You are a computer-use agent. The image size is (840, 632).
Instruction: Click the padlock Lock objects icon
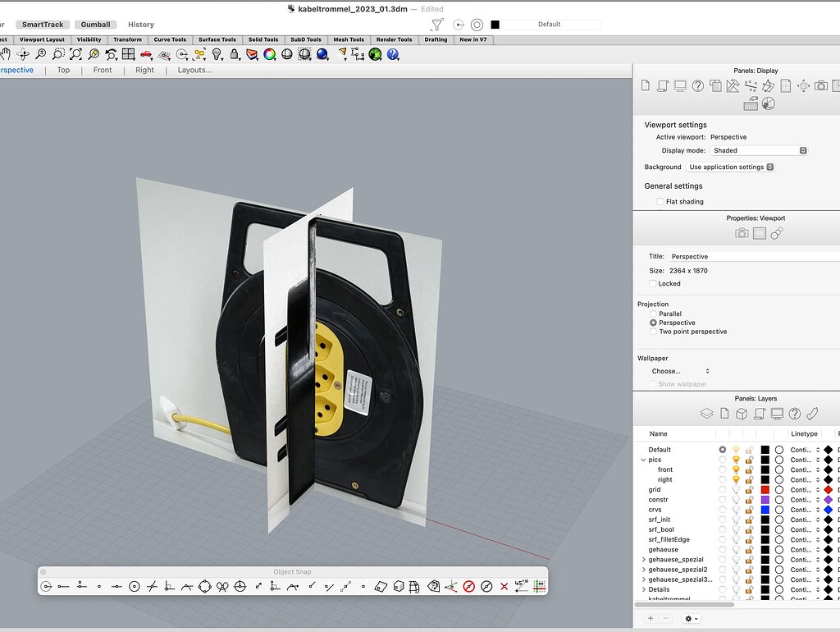(235, 54)
